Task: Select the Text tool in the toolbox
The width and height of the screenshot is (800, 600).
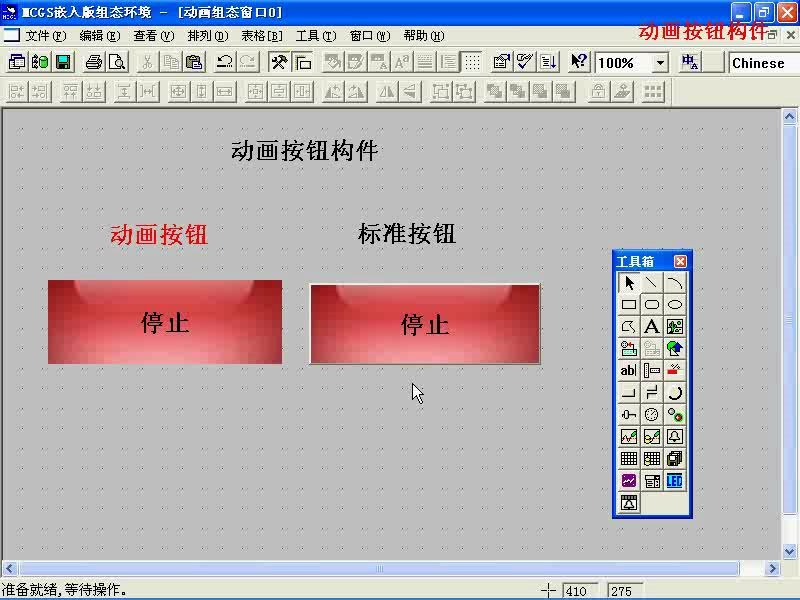Action: pos(653,326)
